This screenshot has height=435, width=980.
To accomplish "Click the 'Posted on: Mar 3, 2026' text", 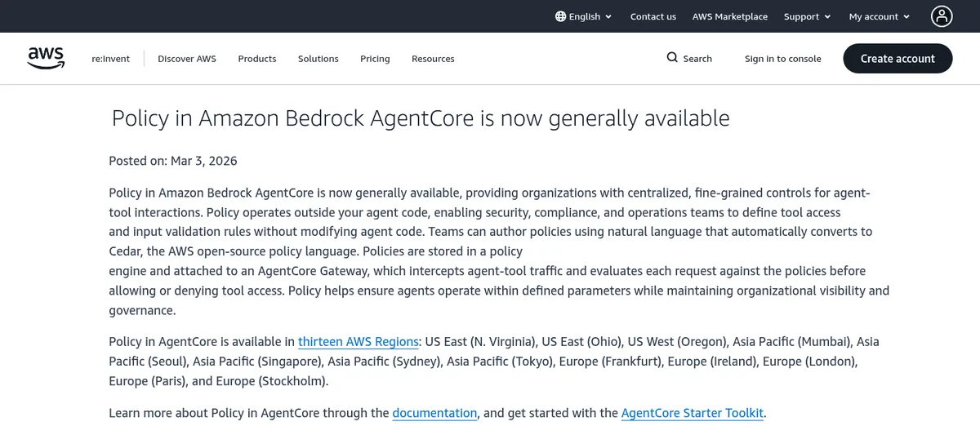I will [173, 161].
